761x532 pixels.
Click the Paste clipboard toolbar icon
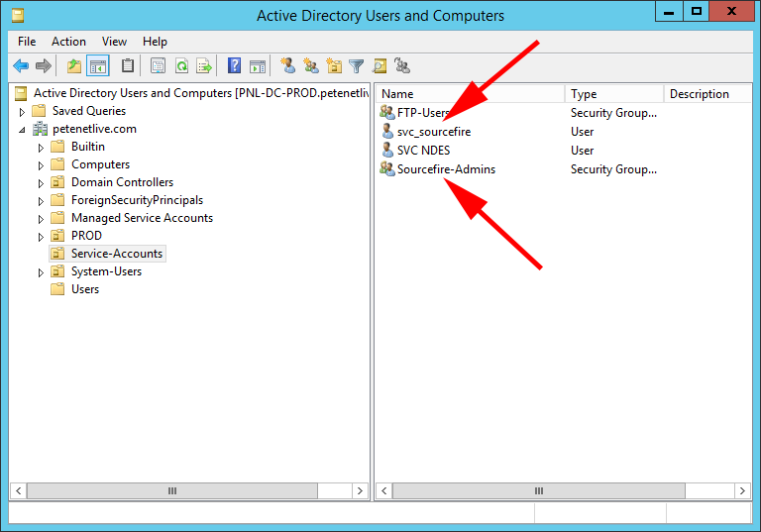[x=128, y=65]
